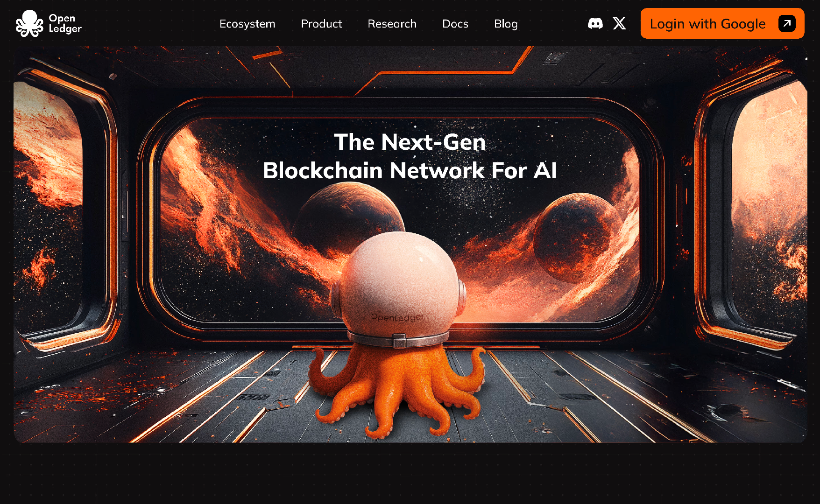Click the Login with Google button

(722, 23)
